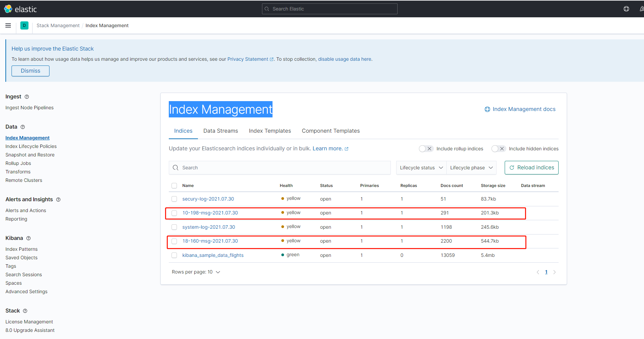This screenshot has width=644, height=339.
Task: Open Rollup Jobs in sidebar
Action: pos(18,163)
